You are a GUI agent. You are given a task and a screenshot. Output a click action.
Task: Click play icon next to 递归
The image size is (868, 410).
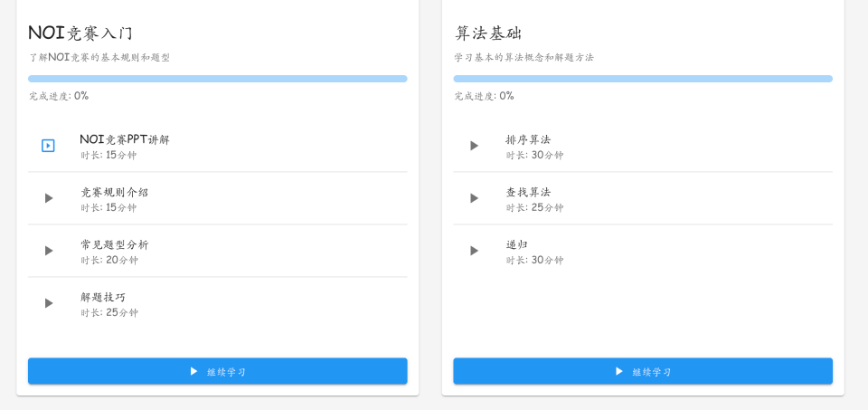tap(474, 251)
